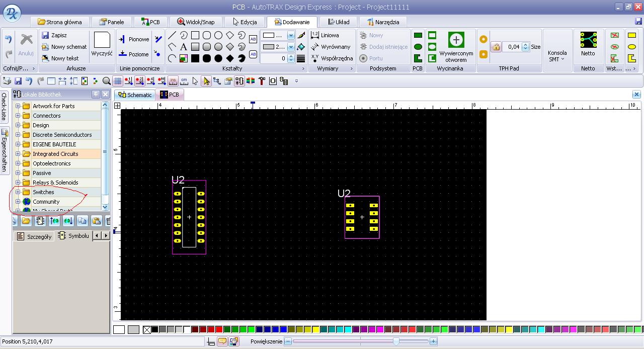Screen dimensions: 644x349
Task: Select the text A shape tool
Action: tap(184, 47)
